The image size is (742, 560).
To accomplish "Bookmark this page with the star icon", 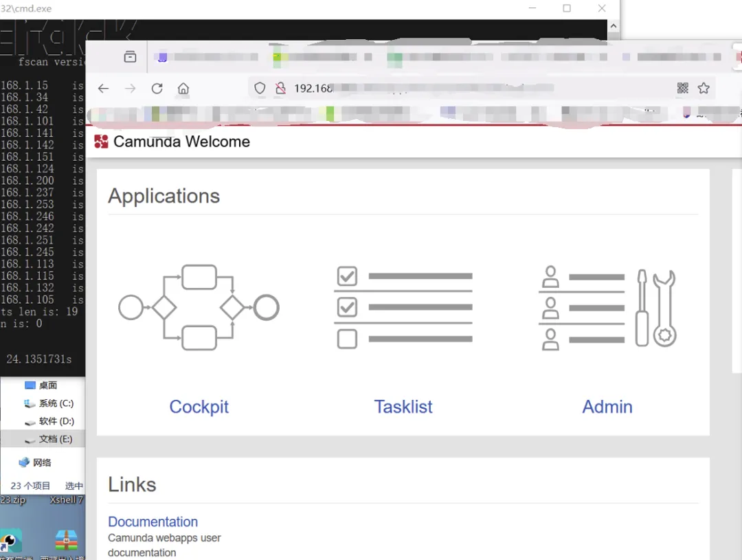I will [x=704, y=88].
